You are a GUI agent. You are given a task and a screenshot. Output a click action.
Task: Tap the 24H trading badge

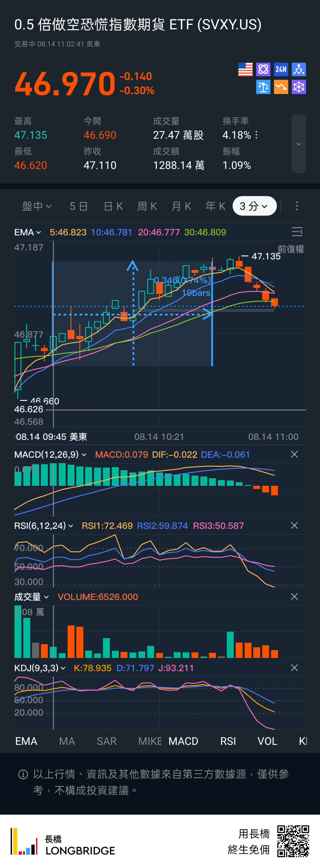tap(281, 69)
